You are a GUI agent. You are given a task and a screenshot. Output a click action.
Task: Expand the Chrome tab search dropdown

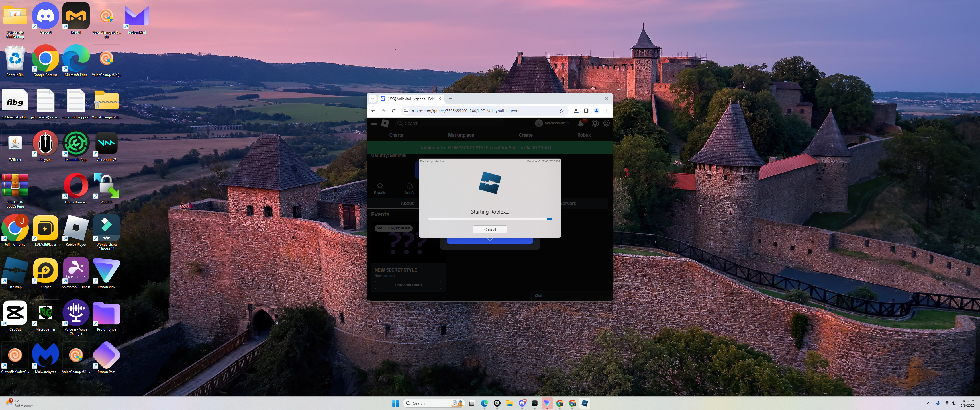pos(372,99)
